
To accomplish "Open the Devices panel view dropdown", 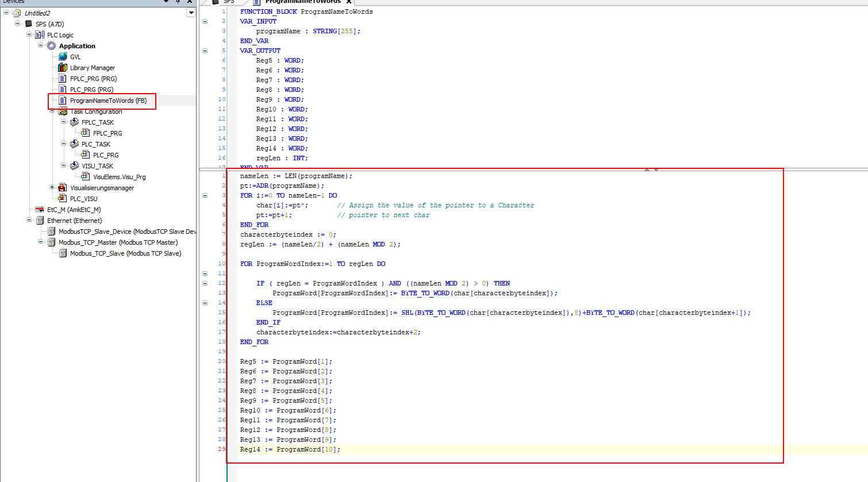I will coord(191,13).
